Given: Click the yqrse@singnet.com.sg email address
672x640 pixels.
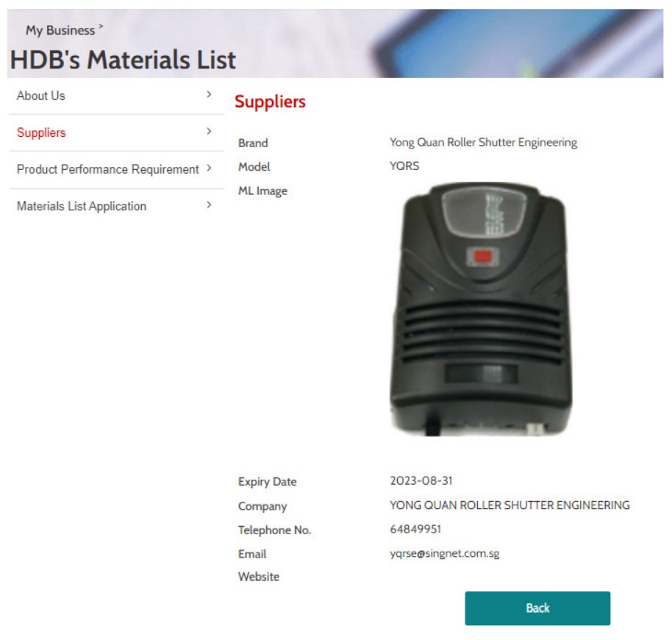Looking at the screenshot, I should point(444,553).
